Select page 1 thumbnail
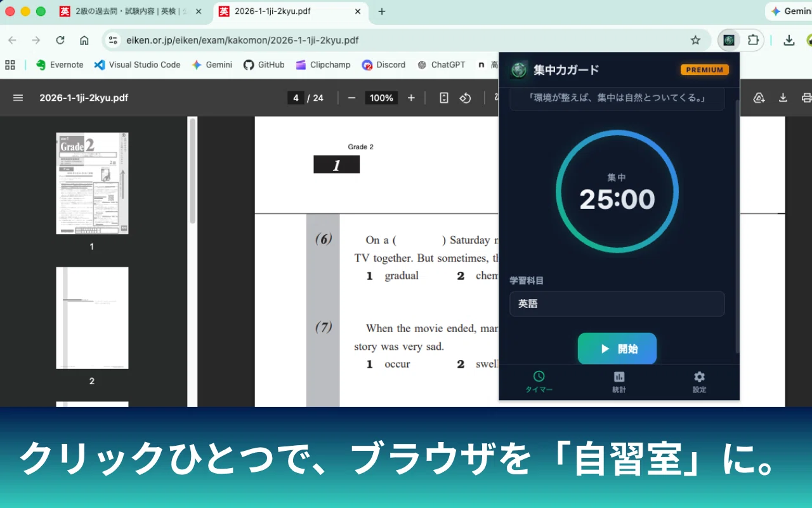The width and height of the screenshot is (812, 508). click(92, 184)
